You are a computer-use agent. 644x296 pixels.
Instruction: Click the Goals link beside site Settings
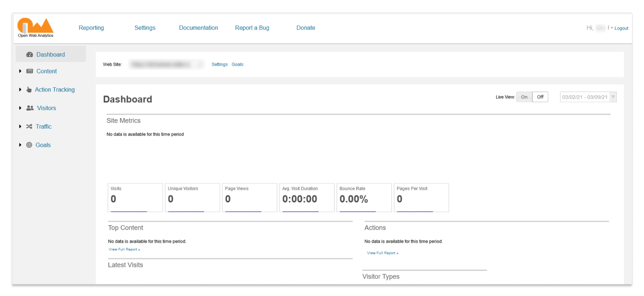click(237, 64)
